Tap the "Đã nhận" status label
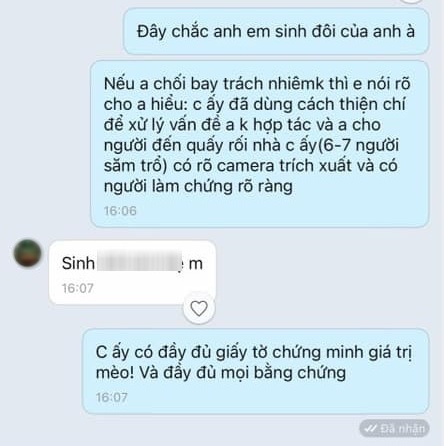Image resolution: width=444 pixels, height=446 pixels. click(403, 429)
